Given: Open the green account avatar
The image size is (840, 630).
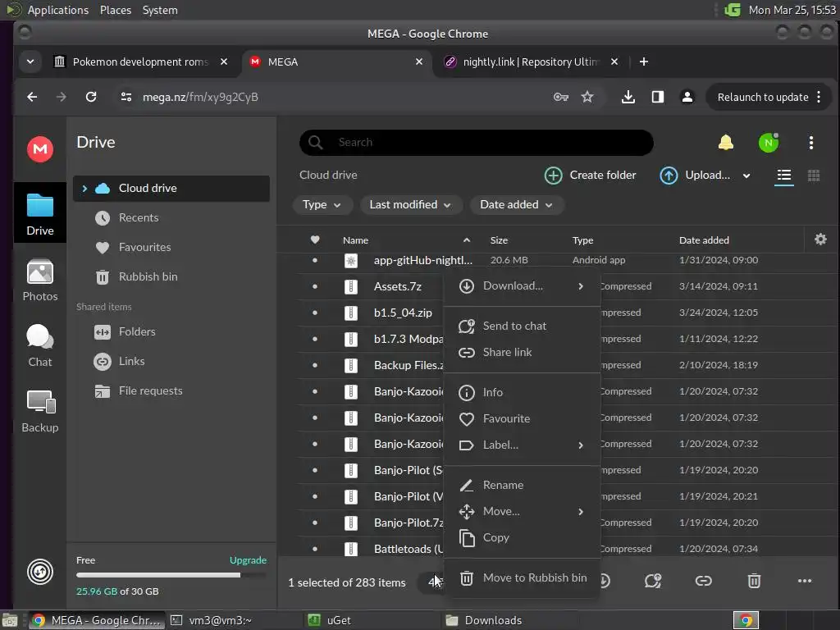Looking at the screenshot, I should 768,143.
